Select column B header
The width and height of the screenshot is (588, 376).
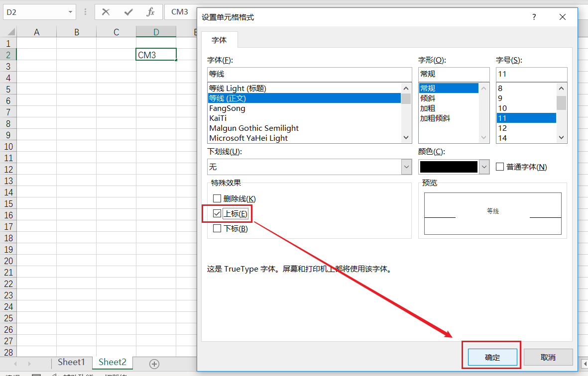click(77, 32)
